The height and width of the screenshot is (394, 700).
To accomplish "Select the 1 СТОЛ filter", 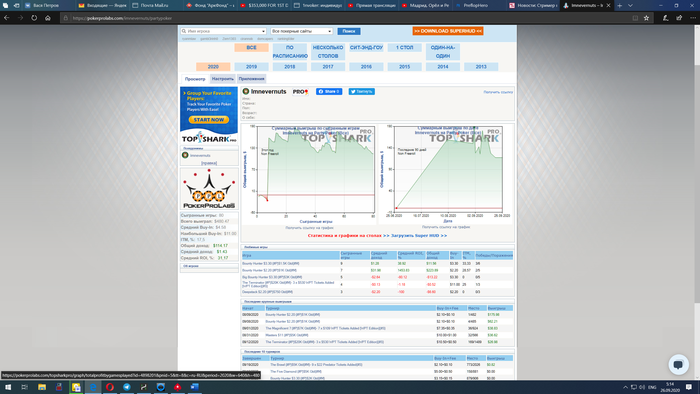I will (x=404, y=47).
